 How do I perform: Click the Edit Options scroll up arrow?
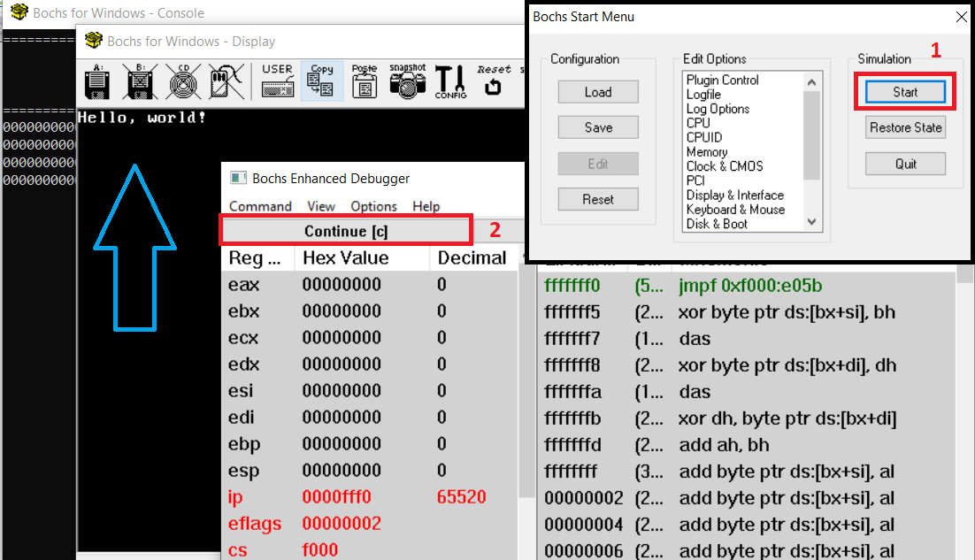(x=811, y=82)
